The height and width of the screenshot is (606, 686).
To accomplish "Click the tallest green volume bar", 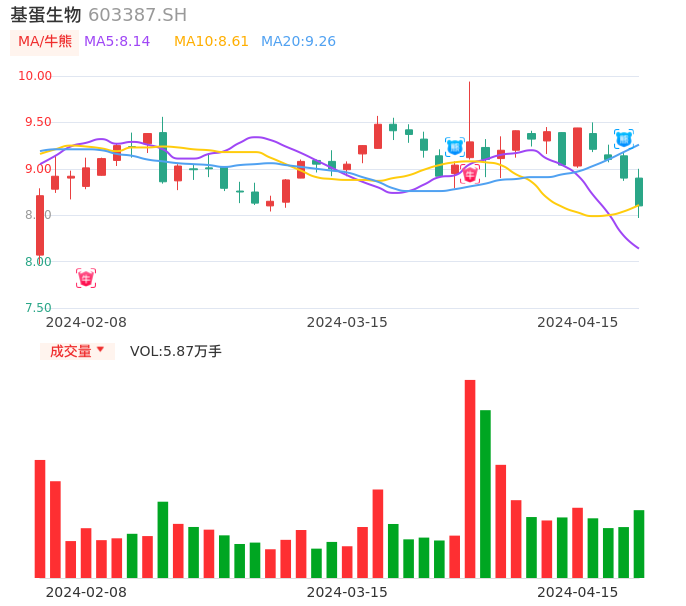I will point(485,493).
